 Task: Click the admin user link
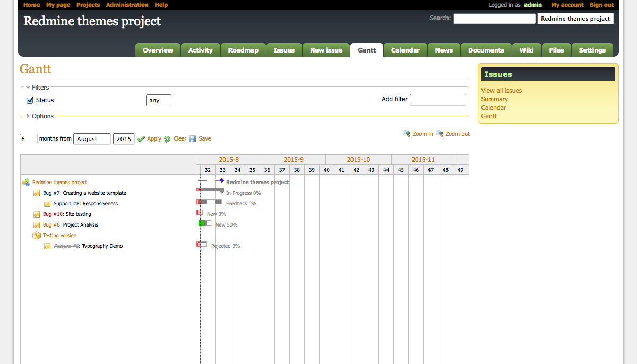(x=533, y=5)
